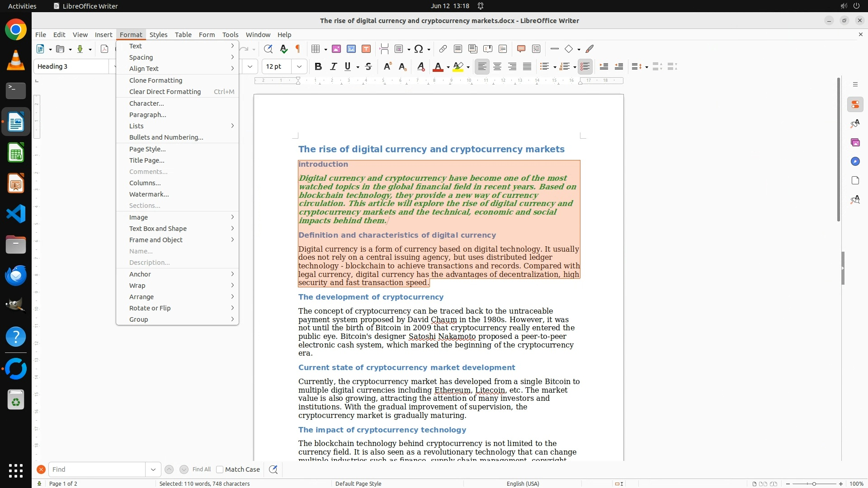Click the Italic formatting icon
The width and height of the screenshot is (868, 488).
pyautogui.click(x=333, y=67)
